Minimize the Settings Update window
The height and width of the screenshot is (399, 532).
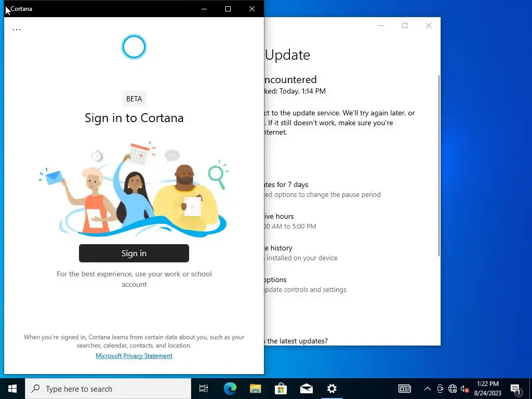381,25
